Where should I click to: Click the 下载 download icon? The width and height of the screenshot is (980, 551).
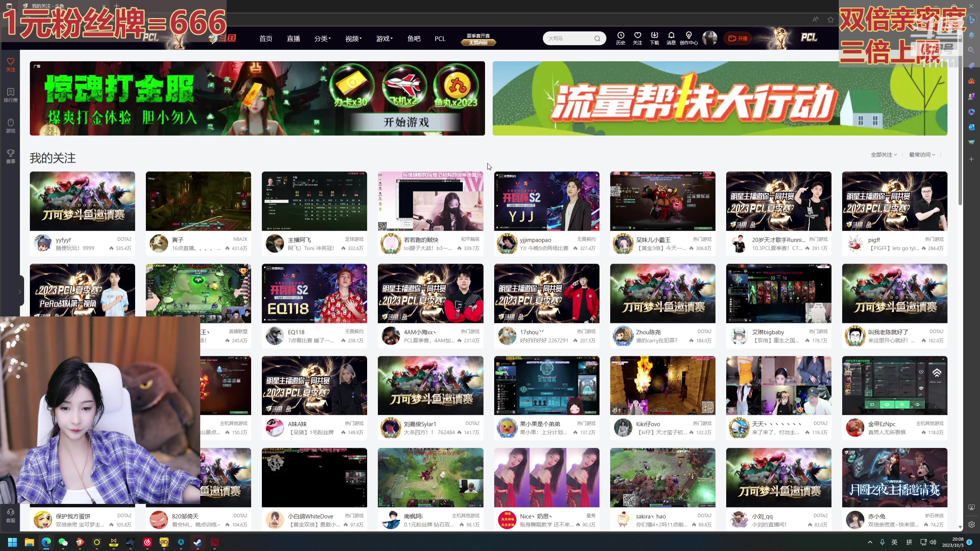coord(654,38)
